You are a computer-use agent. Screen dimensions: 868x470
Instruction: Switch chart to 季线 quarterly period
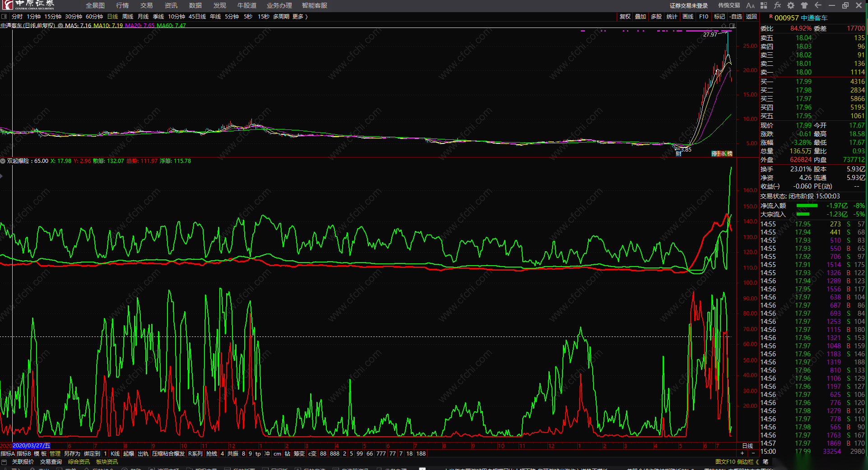158,17
